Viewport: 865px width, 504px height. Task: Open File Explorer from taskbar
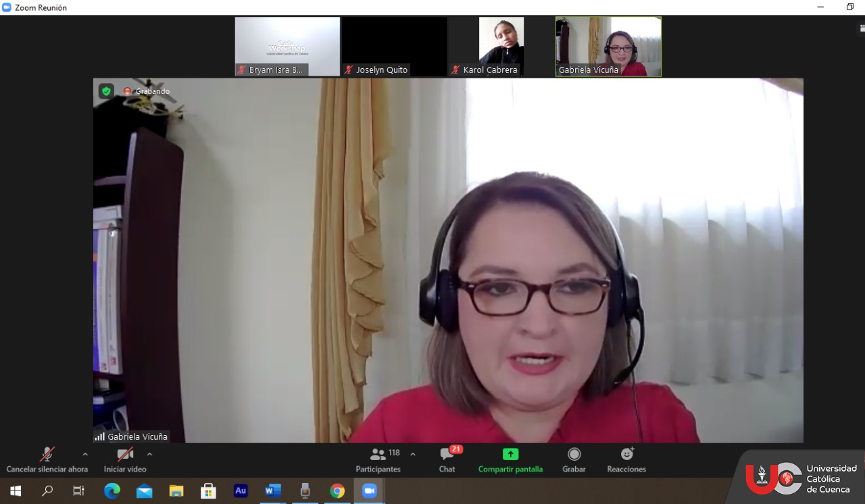pyautogui.click(x=176, y=491)
